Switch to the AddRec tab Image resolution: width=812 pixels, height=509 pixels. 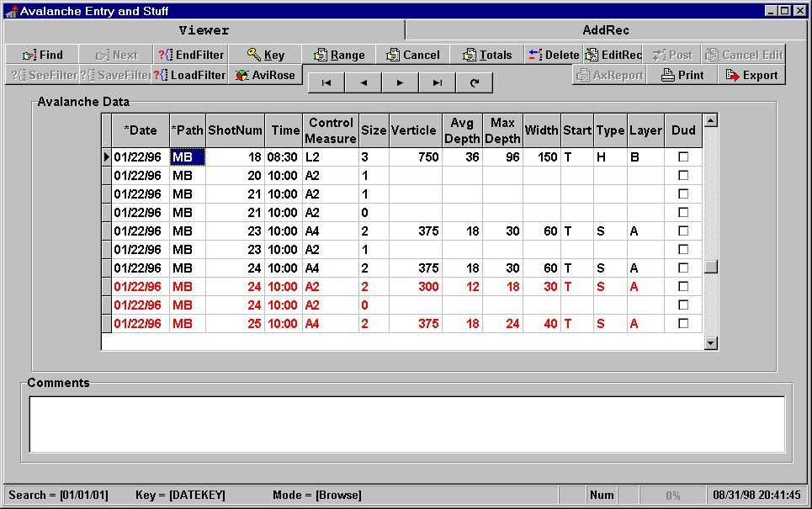606,30
